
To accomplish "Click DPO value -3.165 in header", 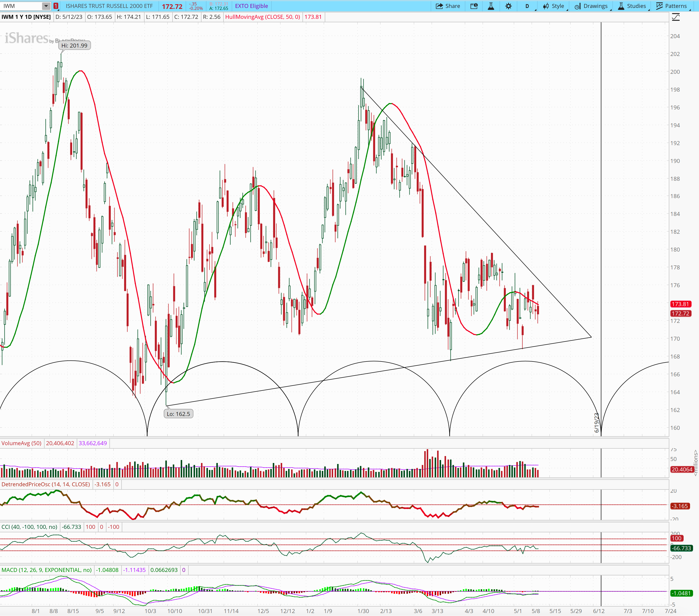I will pos(102,484).
